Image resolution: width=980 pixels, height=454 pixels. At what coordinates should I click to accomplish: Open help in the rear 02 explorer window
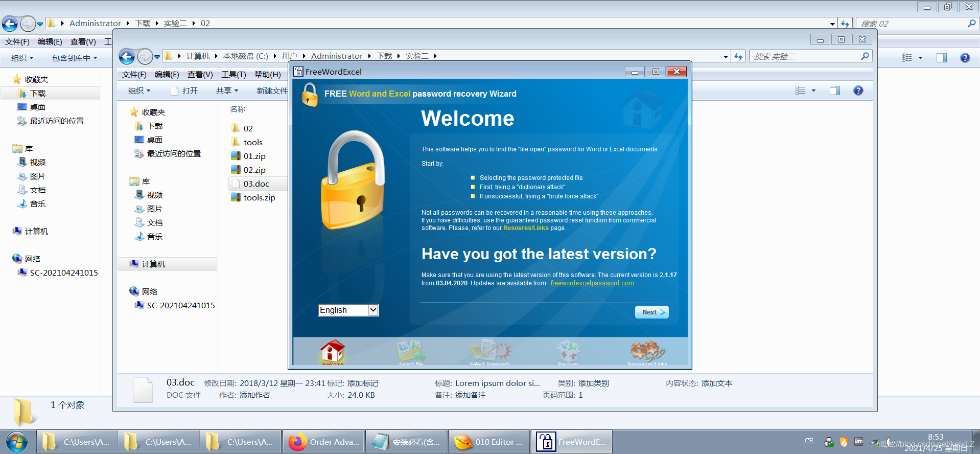pyautogui.click(x=965, y=58)
